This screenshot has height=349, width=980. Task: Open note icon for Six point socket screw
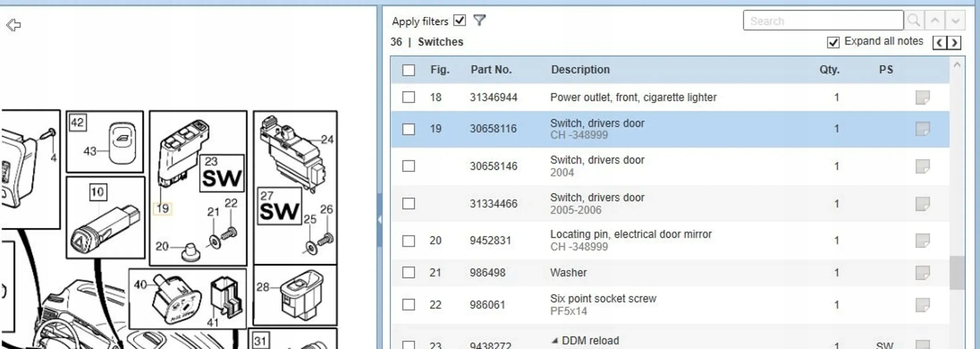click(x=922, y=305)
